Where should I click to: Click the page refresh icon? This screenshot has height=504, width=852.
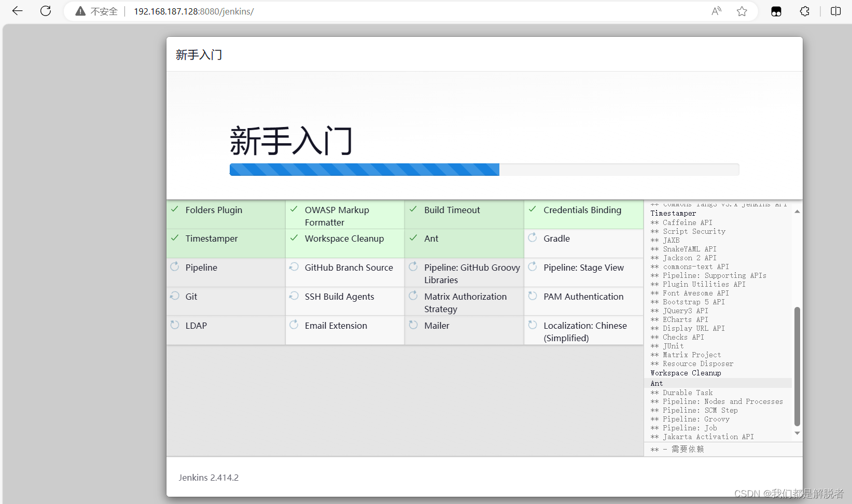(45, 11)
